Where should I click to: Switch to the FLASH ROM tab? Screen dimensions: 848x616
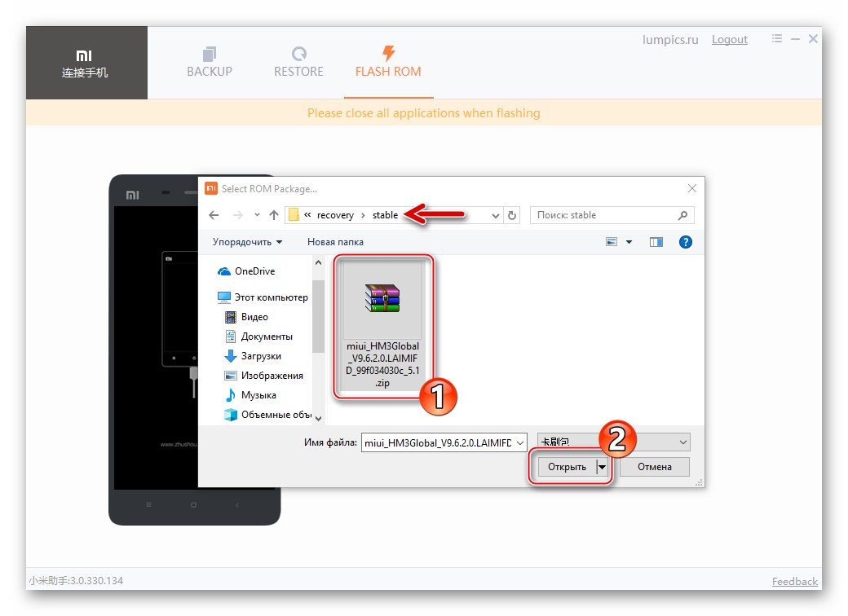[388, 62]
